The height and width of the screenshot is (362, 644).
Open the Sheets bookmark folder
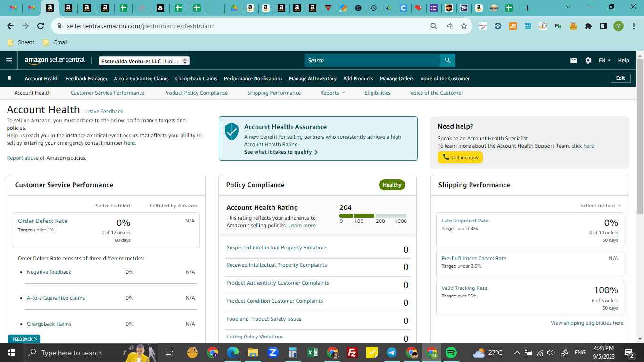pos(21,42)
